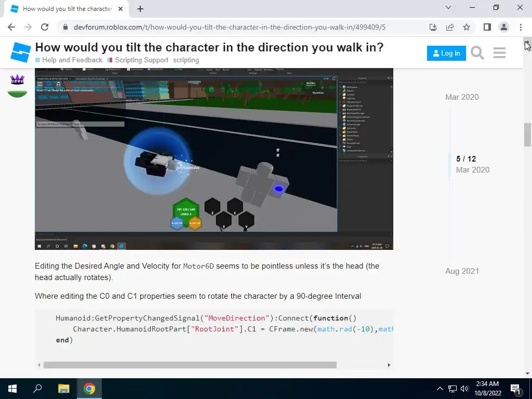Image resolution: width=532 pixels, height=399 pixels.
Task: Click the volume speaker icon in system tray
Action: pos(464,389)
